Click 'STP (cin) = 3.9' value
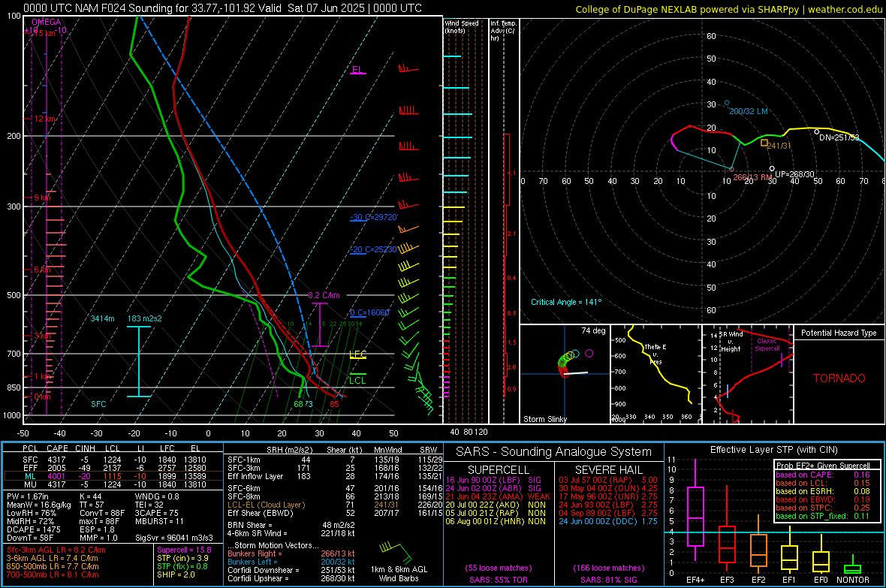This screenshot has width=886, height=588. [182, 558]
